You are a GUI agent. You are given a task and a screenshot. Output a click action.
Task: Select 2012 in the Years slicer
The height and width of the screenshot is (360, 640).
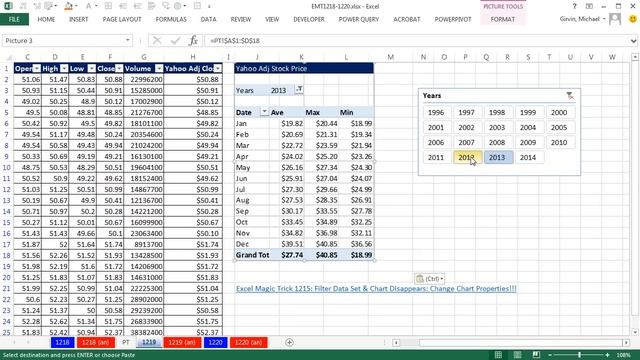[x=467, y=157]
